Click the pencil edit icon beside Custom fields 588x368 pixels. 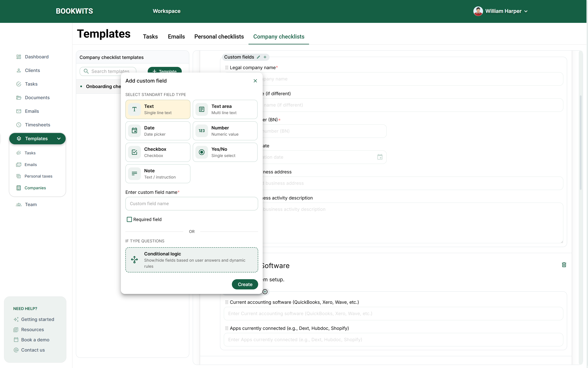point(258,57)
